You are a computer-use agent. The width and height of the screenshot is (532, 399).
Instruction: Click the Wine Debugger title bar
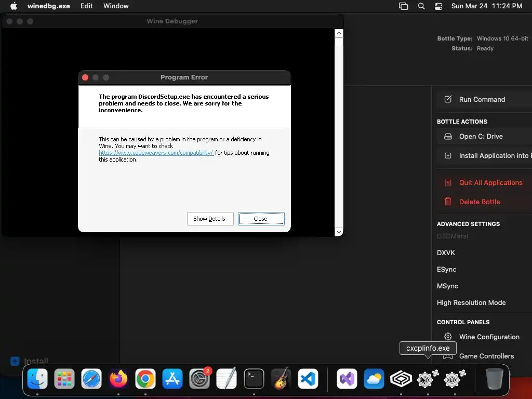(172, 21)
